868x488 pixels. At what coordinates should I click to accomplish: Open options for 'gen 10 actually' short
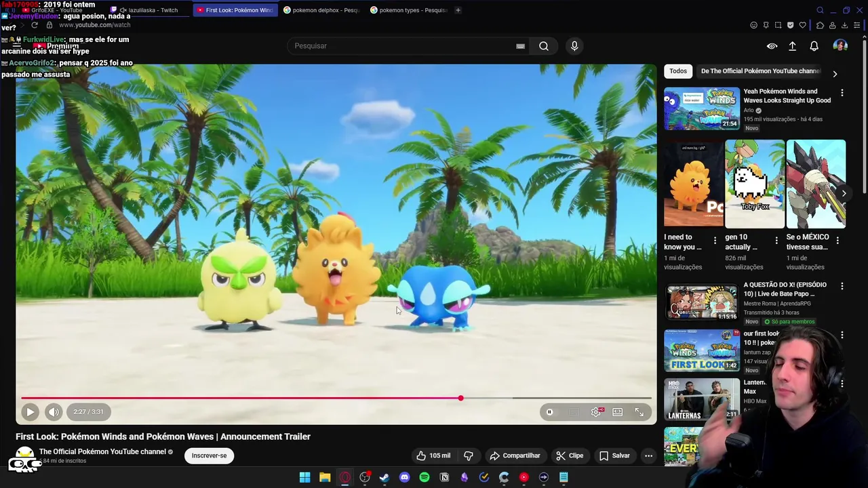[x=776, y=241]
